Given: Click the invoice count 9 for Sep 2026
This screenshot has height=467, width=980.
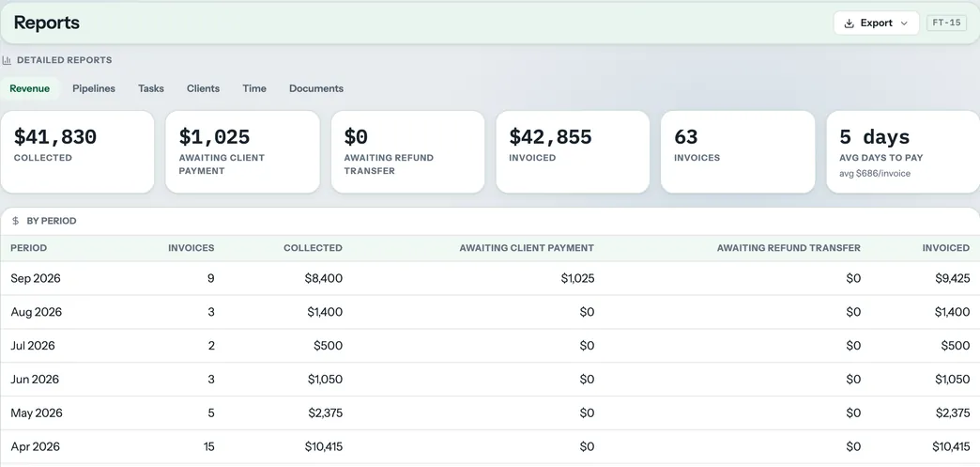Looking at the screenshot, I should 211,278.
